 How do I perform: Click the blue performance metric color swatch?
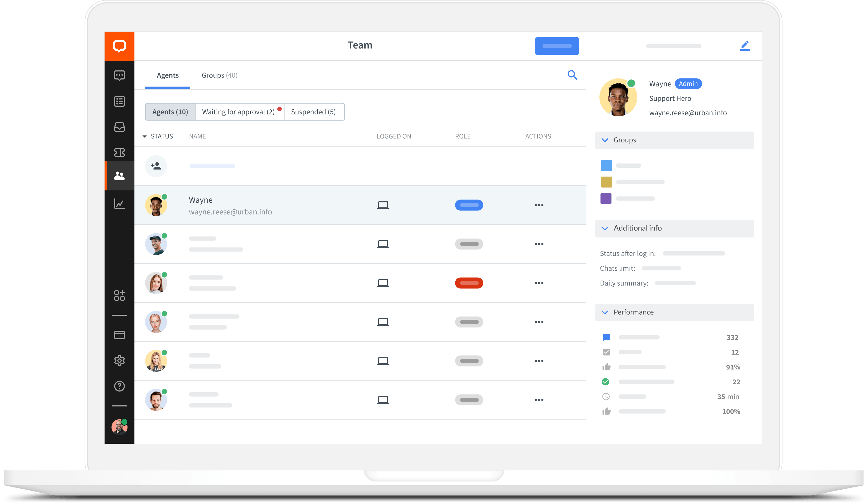coord(606,337)
